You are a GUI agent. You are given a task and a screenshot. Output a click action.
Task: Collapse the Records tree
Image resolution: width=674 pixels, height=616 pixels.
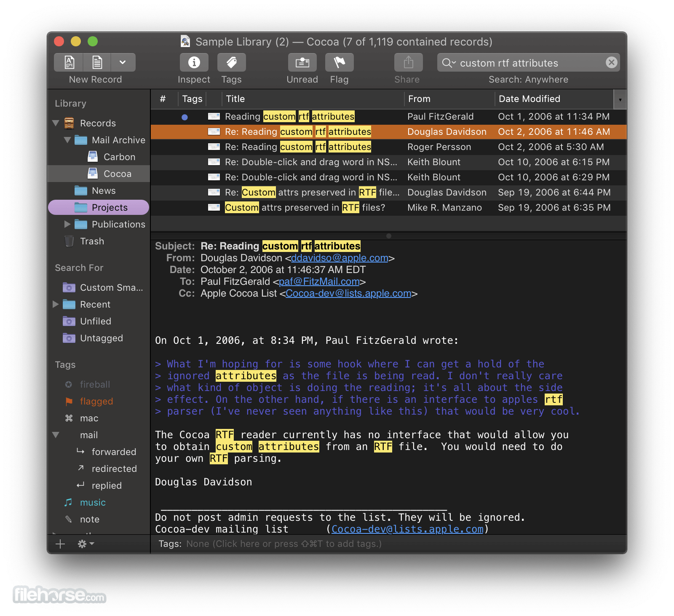[x=56, y=123]
